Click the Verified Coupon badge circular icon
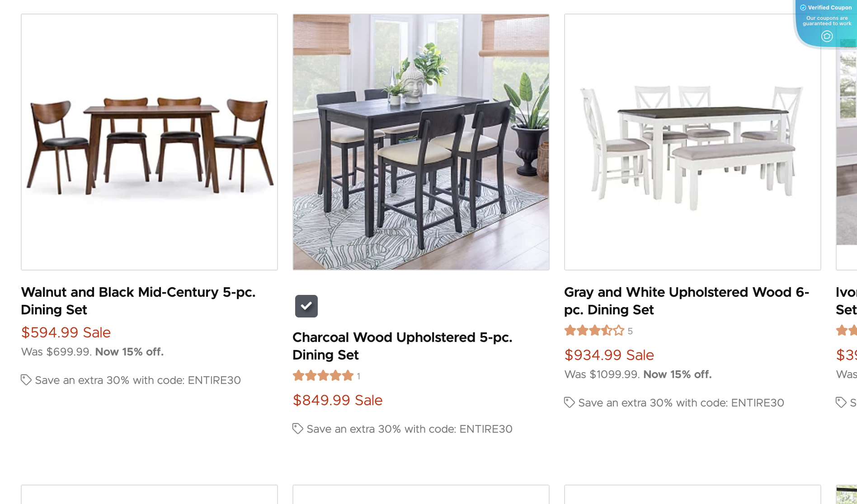The height and width of the screenshot is (504, 857). point(827,36)
